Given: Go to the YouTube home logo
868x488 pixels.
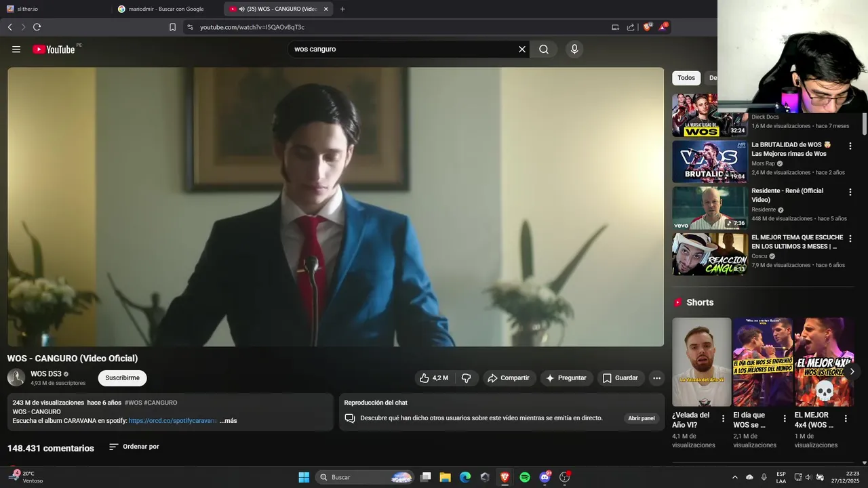Looking at the screenshot, I should coord(54,49).
